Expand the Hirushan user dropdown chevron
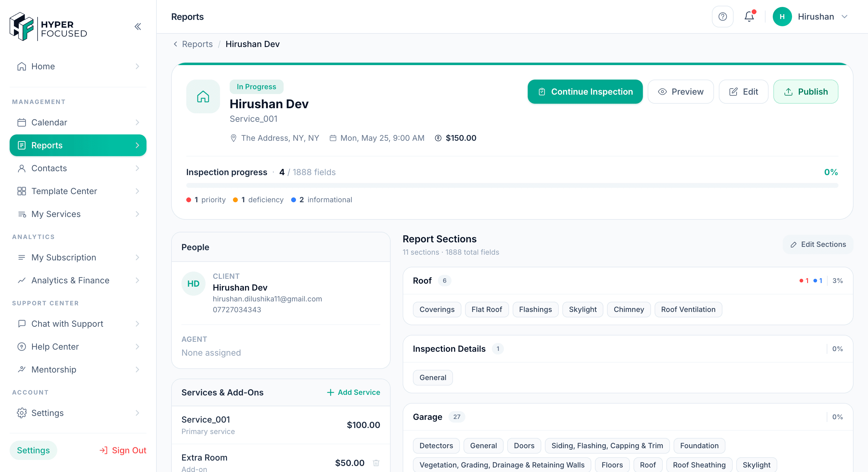This screenshot has width=868, height=472. pyautogui.click(x=844, y=17)
